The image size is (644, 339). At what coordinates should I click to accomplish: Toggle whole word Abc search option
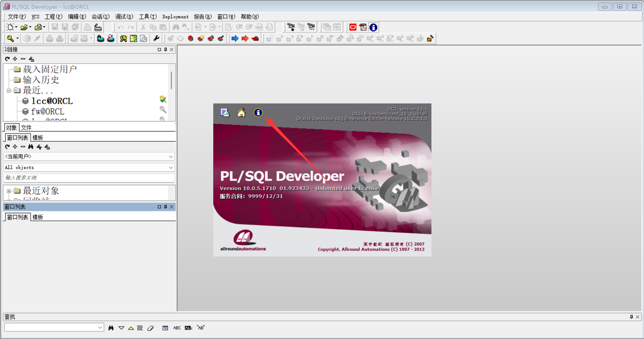click(188, 328)
